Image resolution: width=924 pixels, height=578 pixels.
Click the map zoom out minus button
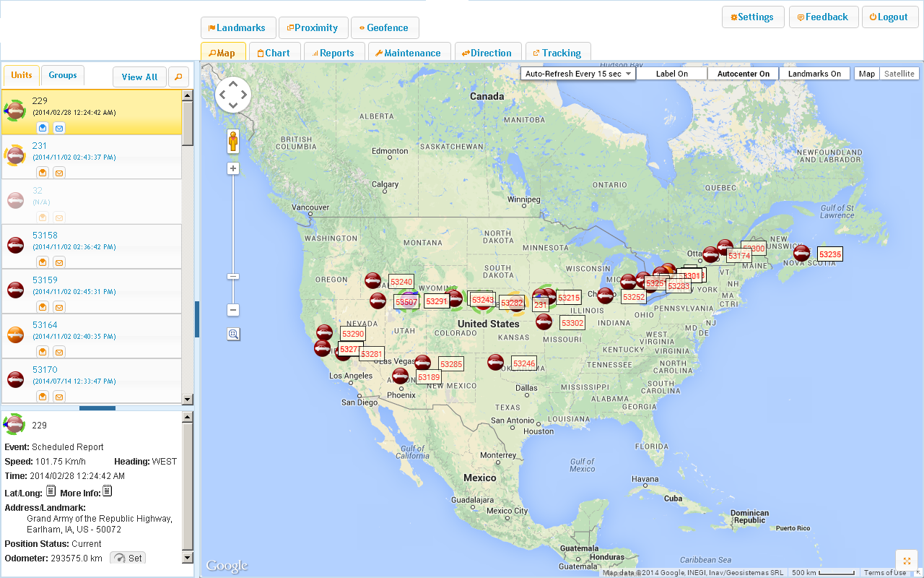pos(233,310)
